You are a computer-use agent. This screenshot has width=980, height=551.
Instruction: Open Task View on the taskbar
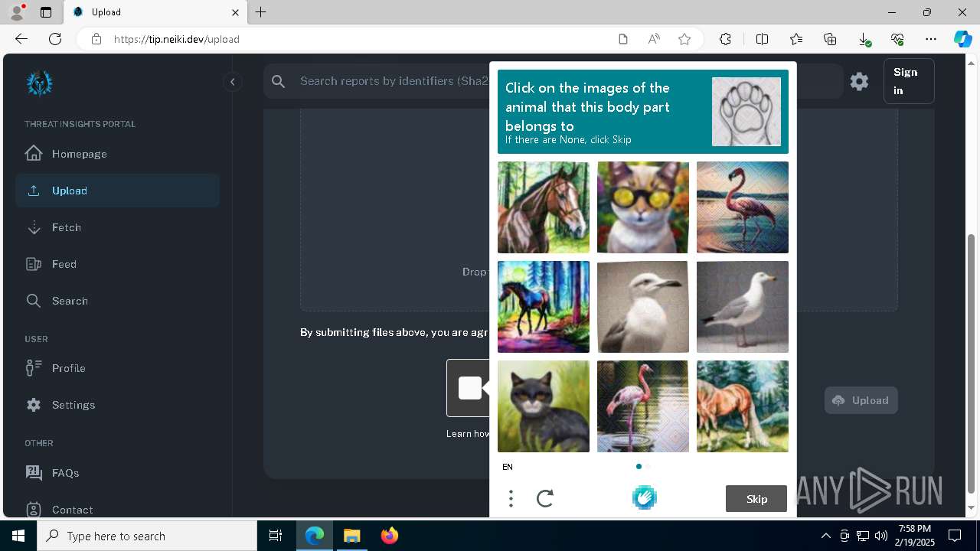click(x=276, y=536)
